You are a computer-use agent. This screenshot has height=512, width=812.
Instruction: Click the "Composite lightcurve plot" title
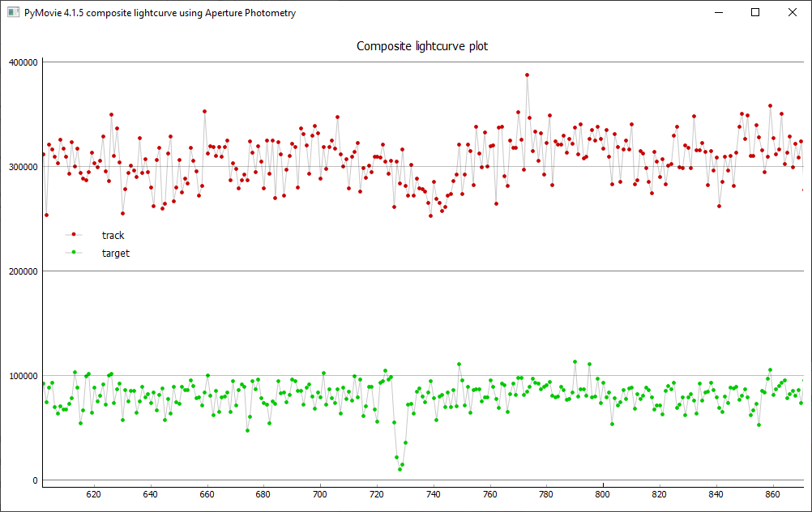point(422,46)
